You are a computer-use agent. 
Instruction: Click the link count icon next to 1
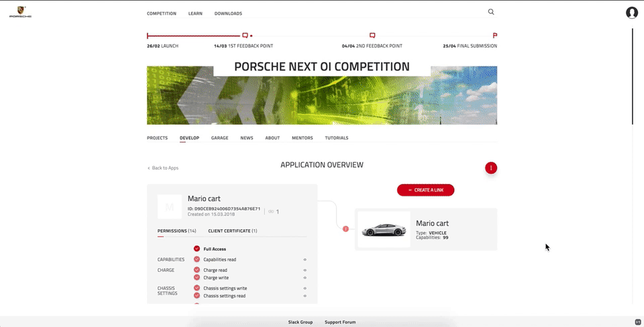tap(270, 212)
